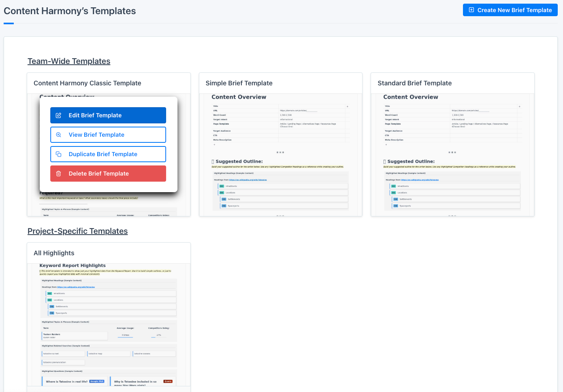This screenshot has width=563, height=392.
Task: Click the Project-Specific Templates heading
Action: [78, 231]
